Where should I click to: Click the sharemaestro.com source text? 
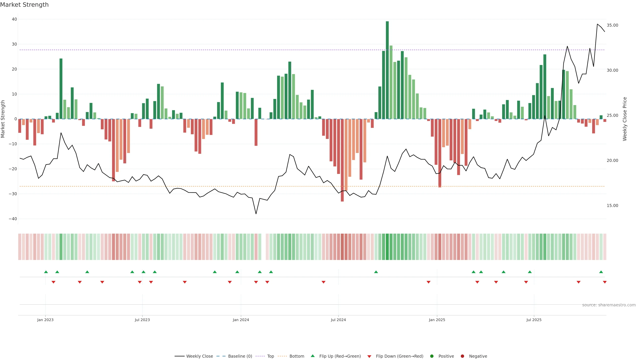point(609,305)
